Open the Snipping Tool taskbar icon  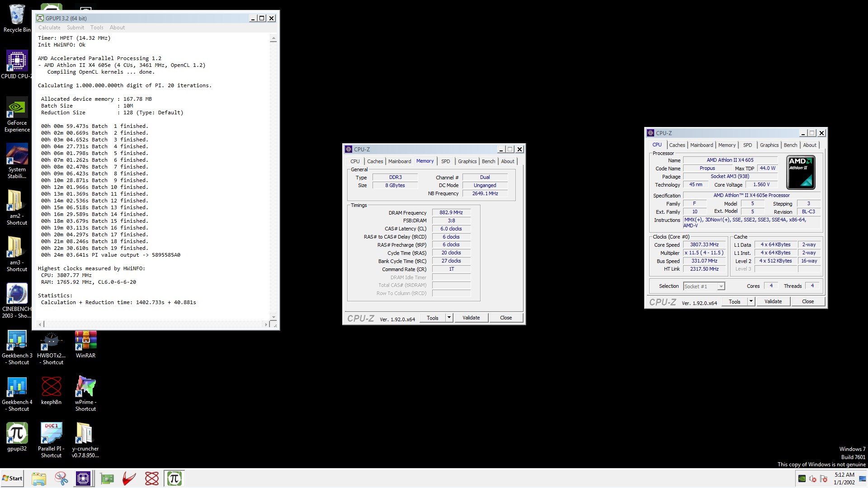point(61,479)
